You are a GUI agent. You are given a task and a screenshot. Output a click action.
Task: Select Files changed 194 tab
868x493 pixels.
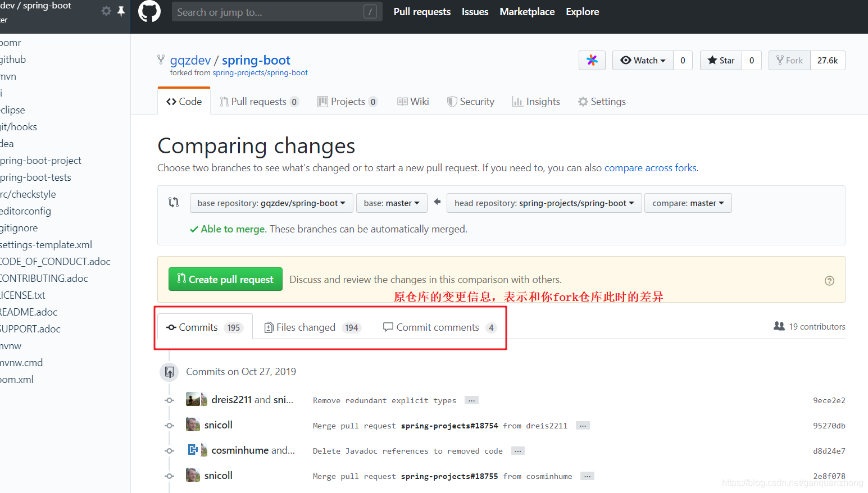click(312, 327)
